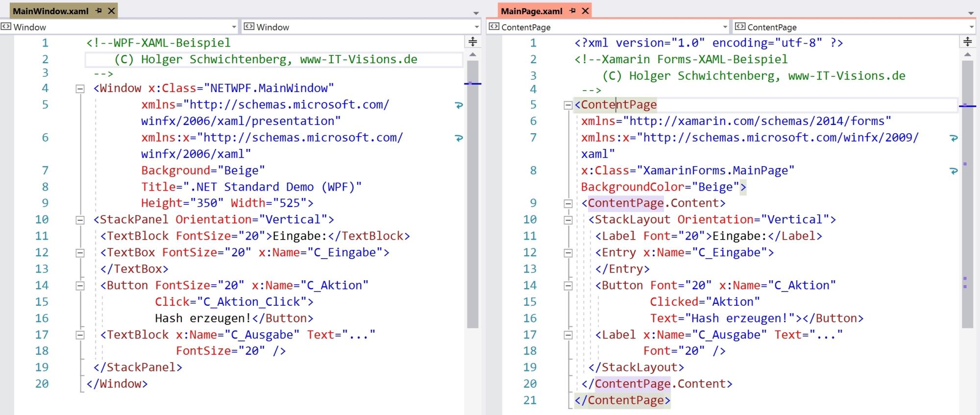
Task: Collapse the TextBox element on line 12
Action: [80, 253]
